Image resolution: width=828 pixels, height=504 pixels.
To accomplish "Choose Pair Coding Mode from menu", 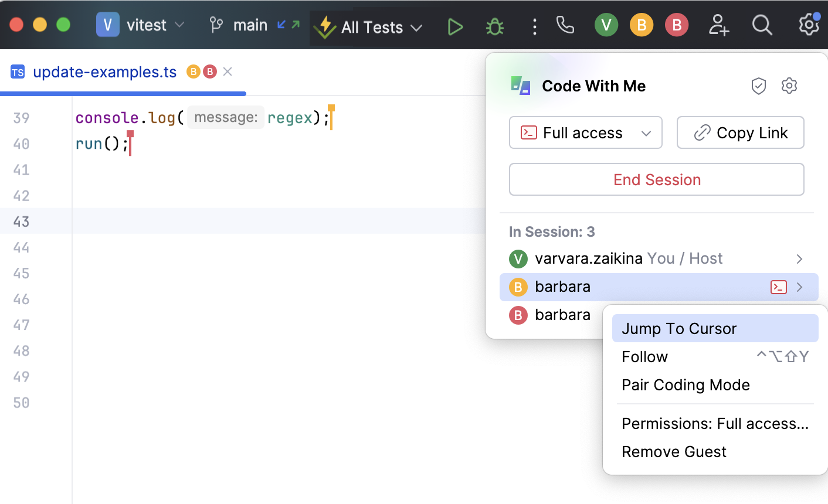I will click(686, 385).
